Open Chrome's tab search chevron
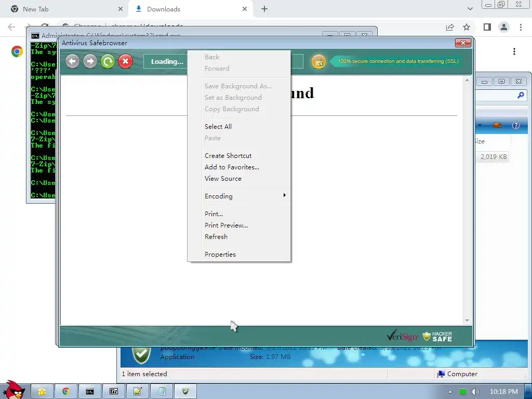Viewport: 532px width, 399px height. (x=470, y=9)
